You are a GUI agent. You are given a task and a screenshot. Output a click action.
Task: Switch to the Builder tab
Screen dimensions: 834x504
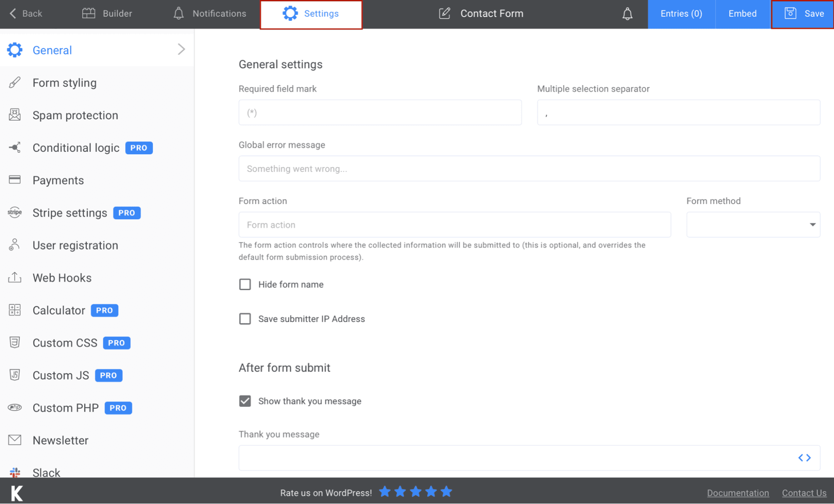107,13
